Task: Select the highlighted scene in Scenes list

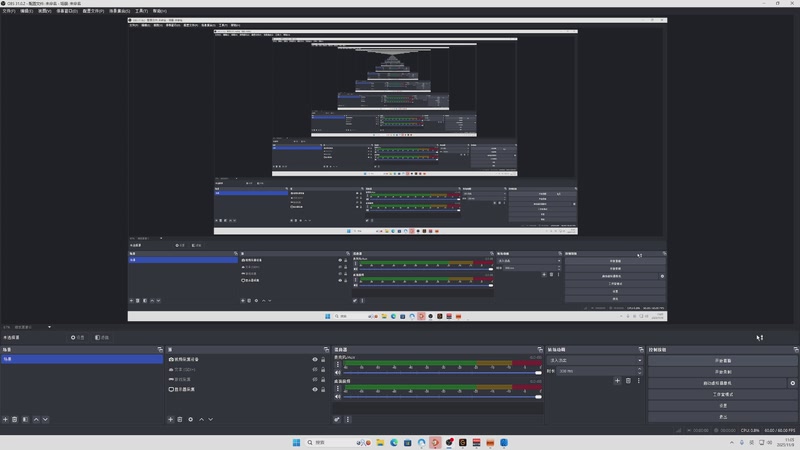Action: [82, 359]
